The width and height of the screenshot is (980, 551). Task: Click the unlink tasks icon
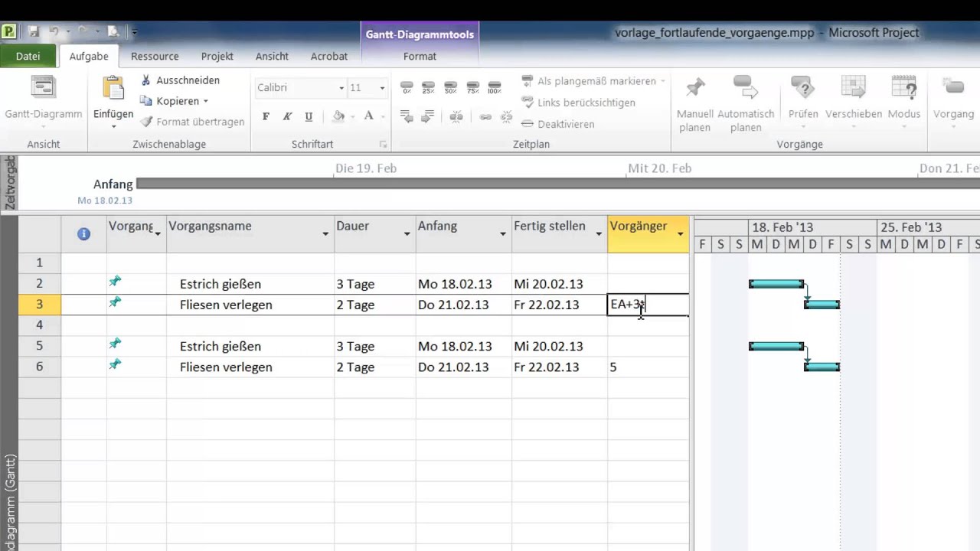pos(506,117)
